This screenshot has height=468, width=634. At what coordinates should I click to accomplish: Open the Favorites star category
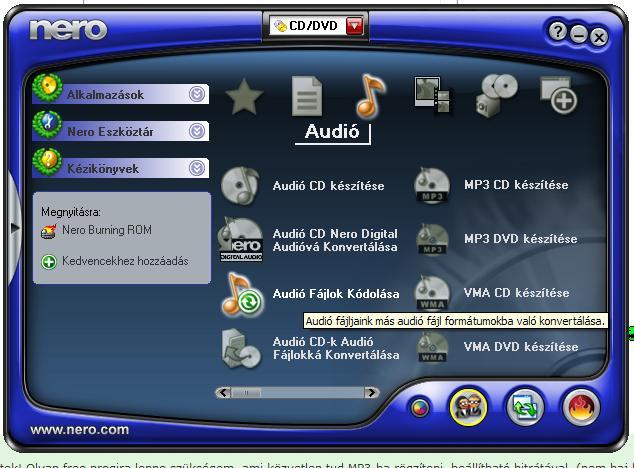pos(244,97)
